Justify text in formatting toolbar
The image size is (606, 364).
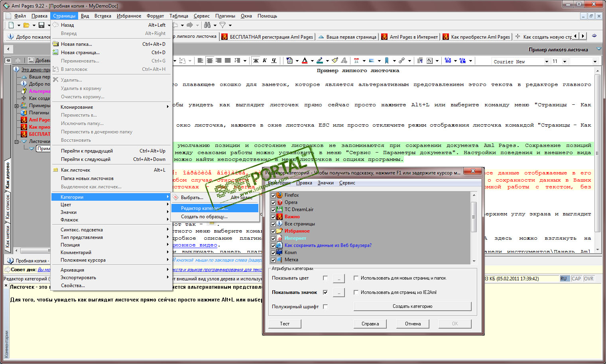point(228,61)
